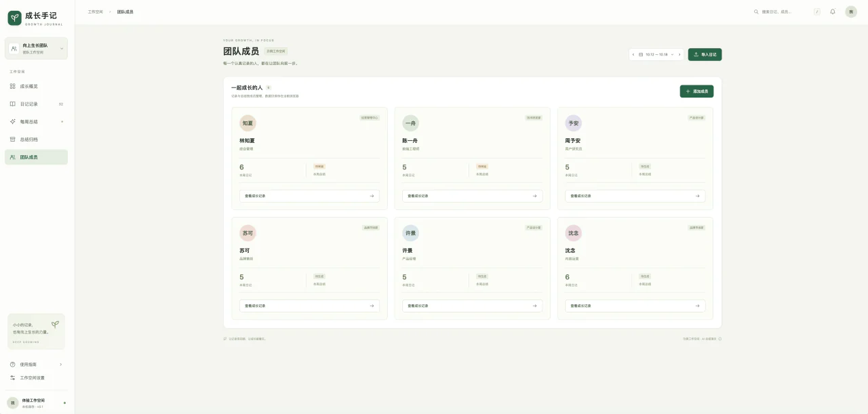Click the 体验工作空间 account row
The image size is (868, 414).
[x=36, y=402]
